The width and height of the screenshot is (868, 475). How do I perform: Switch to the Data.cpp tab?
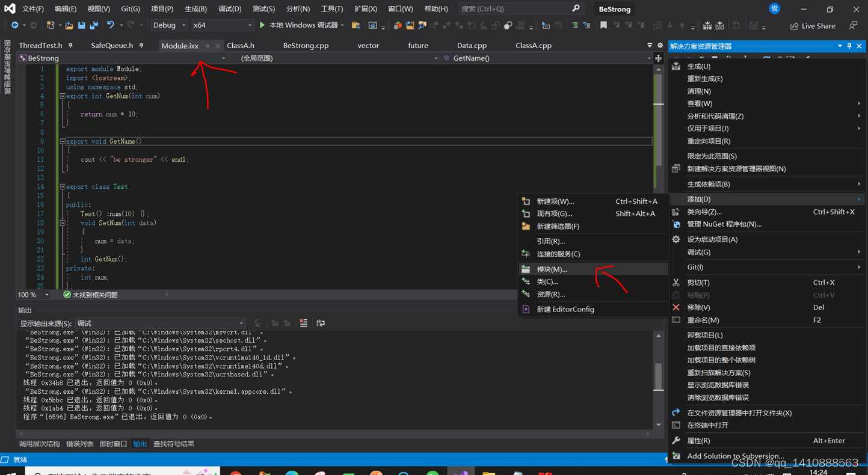pyautogui.click(x=472, y=45)
